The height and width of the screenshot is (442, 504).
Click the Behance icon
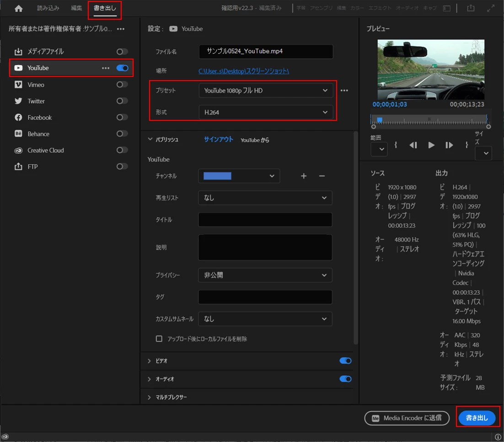(18, 134)
